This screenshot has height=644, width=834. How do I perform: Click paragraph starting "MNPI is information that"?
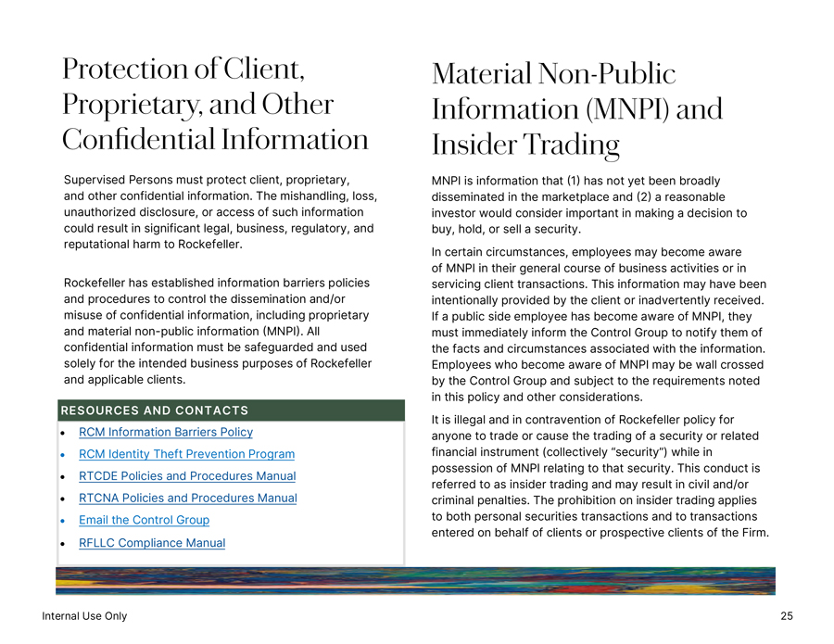[589, 205]
